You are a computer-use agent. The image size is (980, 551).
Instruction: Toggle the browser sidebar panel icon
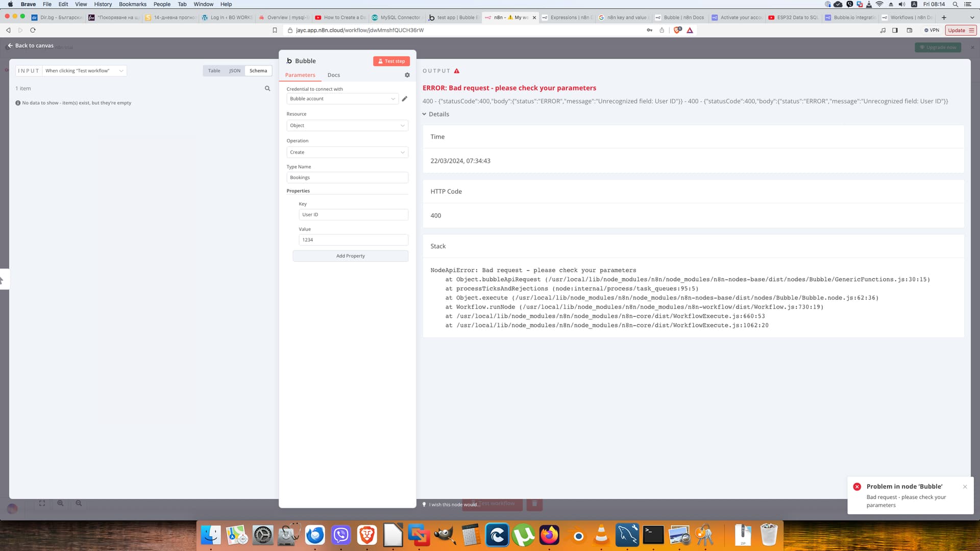click(895, 30)
